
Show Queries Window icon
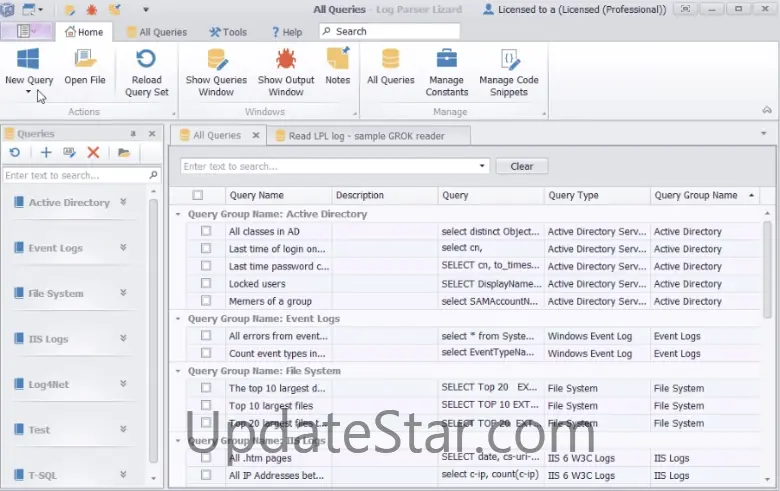pos(216,60)
